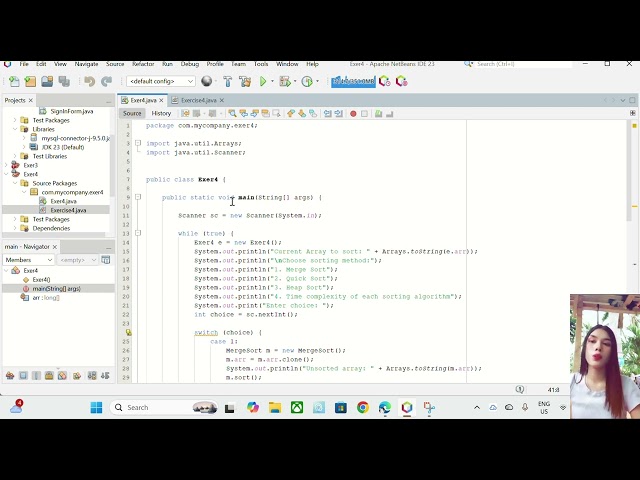Image resolution: width=640 pixels, height=480 pixels.
Task: Switch to the History view button
Action: click(x=161, y=113)
